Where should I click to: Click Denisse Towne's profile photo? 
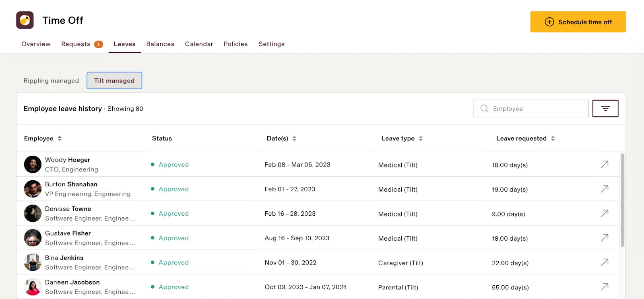coord(33,213)
